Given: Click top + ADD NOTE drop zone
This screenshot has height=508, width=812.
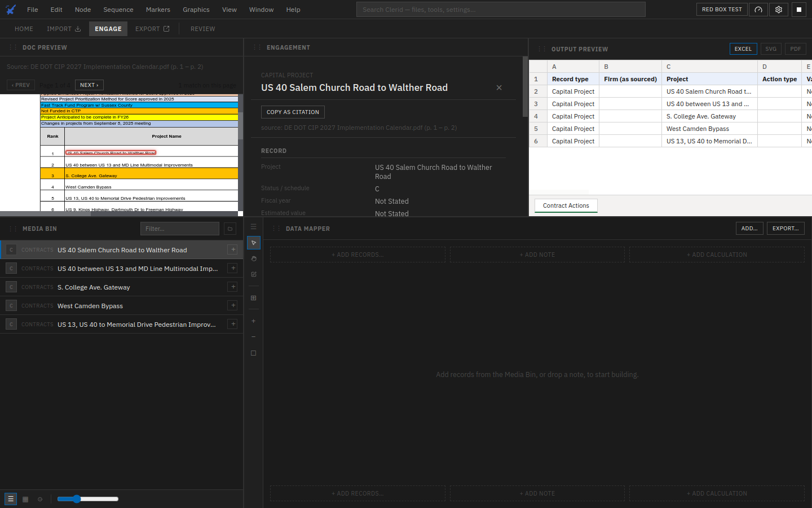Looking at the screenshot, I should 537,255.
